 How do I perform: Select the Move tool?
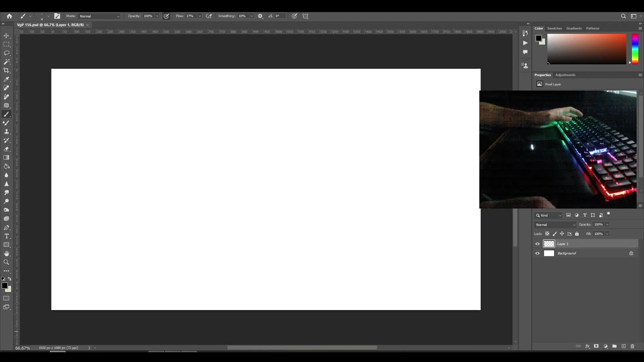click(x=6, y=36)
